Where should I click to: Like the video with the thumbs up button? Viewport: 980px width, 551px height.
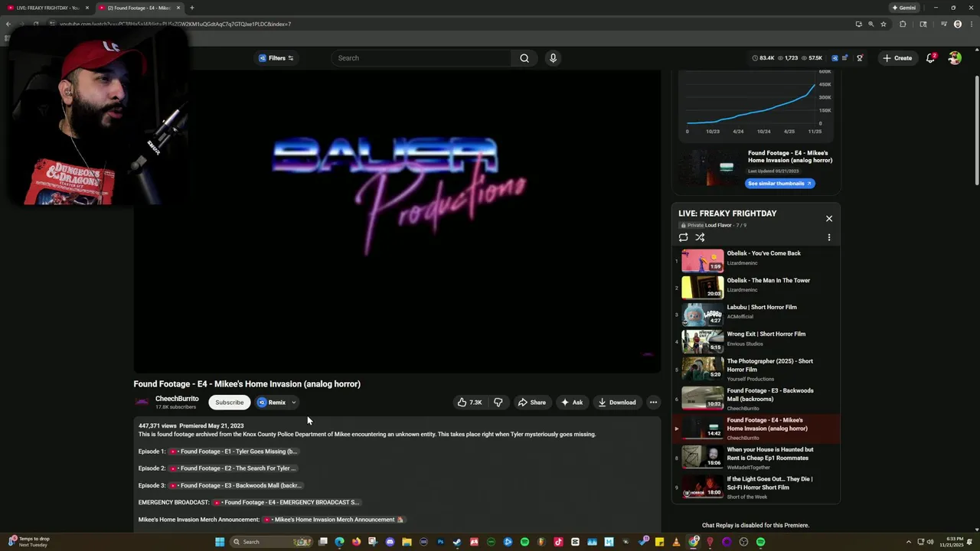coord(470,403)
